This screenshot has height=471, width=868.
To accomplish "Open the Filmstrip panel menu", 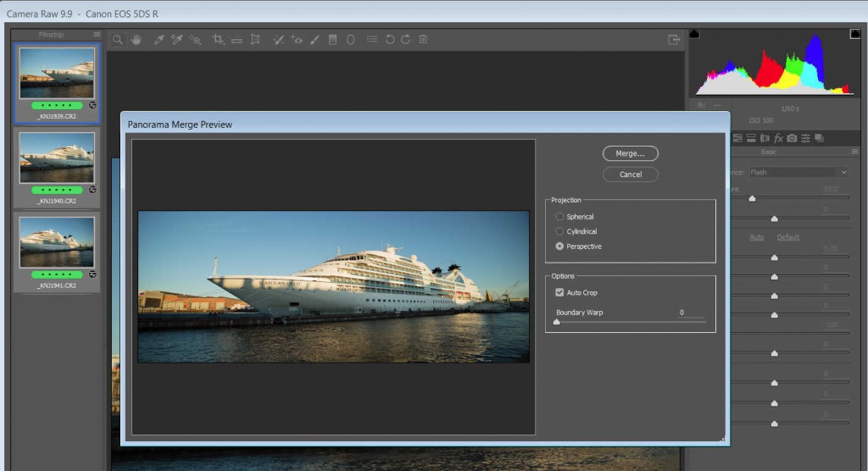I will (97, 35).
